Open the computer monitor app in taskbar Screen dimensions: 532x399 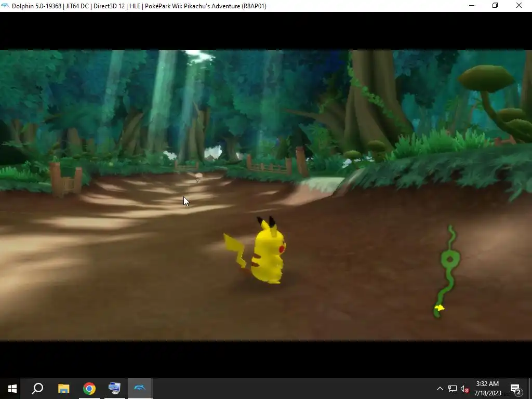click(114, 389)
